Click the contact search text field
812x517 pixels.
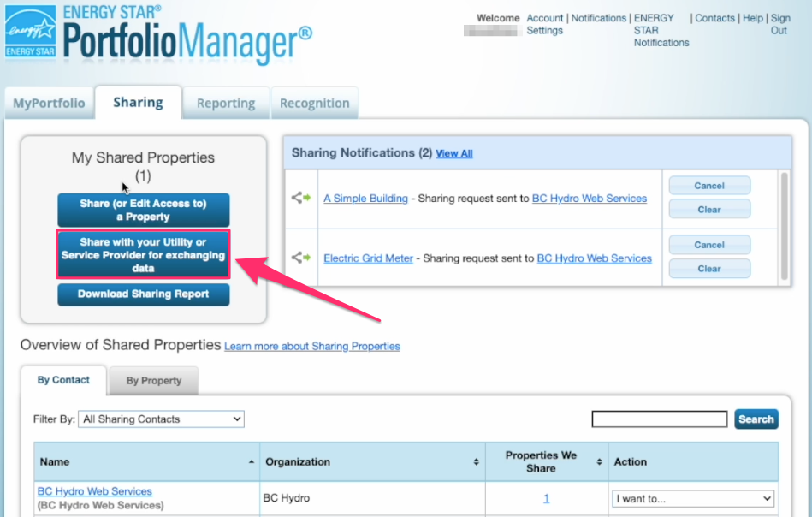(x=659, y=419)
